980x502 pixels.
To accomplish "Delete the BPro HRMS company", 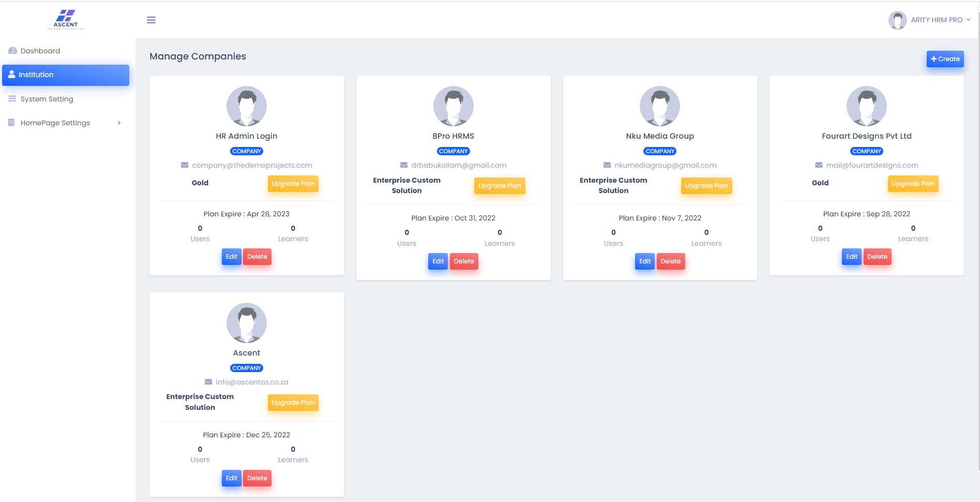I will 464,261.
